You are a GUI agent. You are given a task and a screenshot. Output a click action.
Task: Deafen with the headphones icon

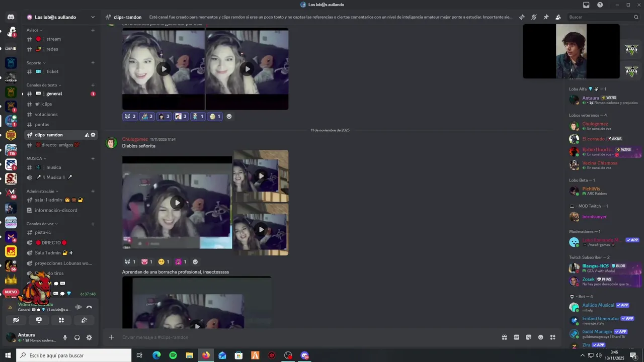click(x=77, y=338)
